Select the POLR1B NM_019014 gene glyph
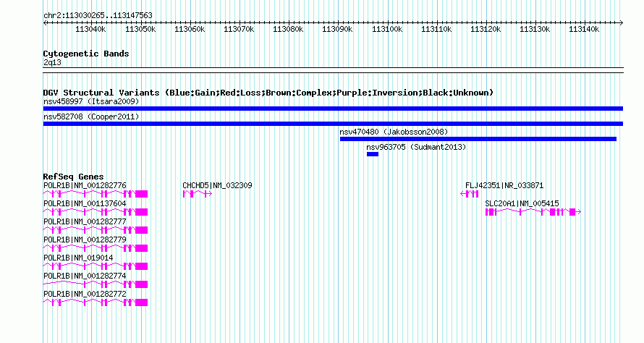Viewport: 644px width, 343px height. pos(96,266)
